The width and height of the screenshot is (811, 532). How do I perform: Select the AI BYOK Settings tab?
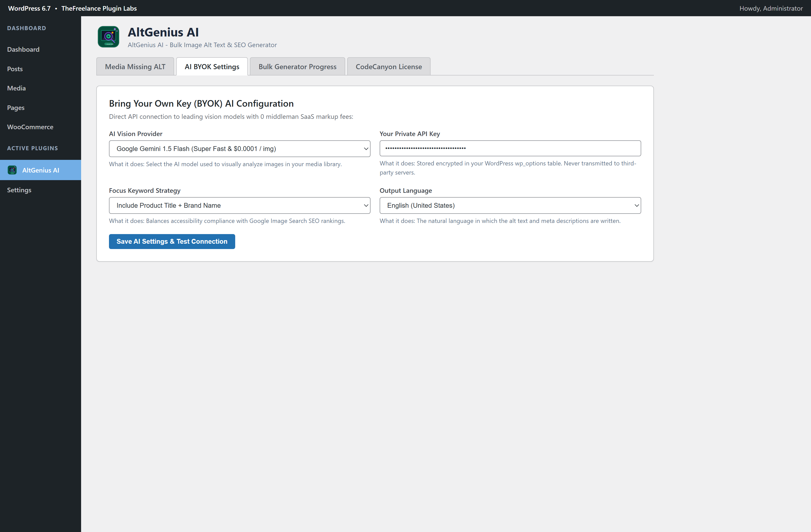pyautogui.click(x=212, y=66)
